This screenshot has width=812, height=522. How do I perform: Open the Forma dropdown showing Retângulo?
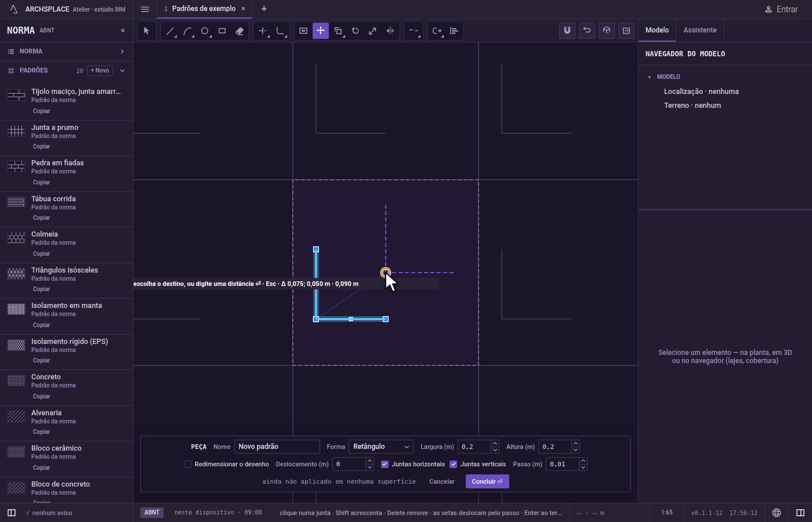pos(381,447)
